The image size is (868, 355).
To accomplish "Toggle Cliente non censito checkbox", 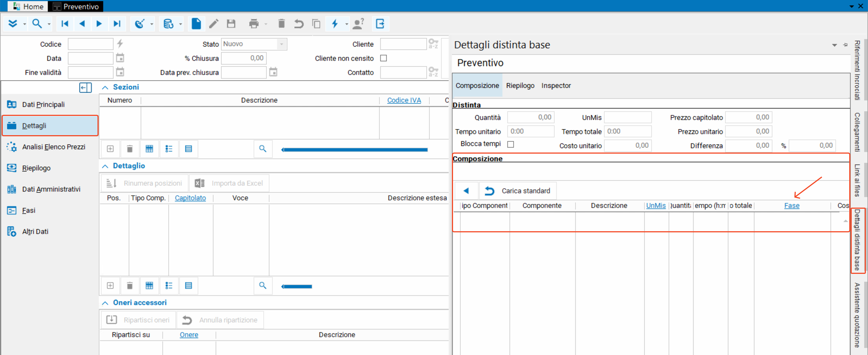I will 383,58.
